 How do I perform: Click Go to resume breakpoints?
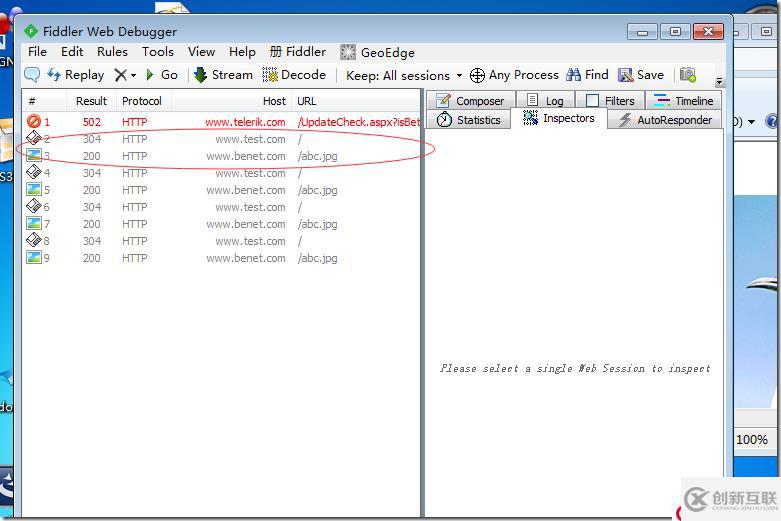point(162,75)
